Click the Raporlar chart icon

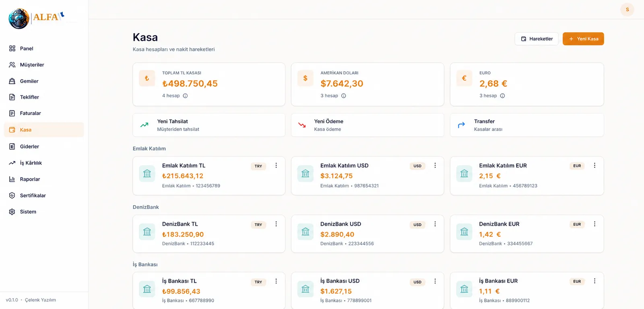(x=12, y=179)
